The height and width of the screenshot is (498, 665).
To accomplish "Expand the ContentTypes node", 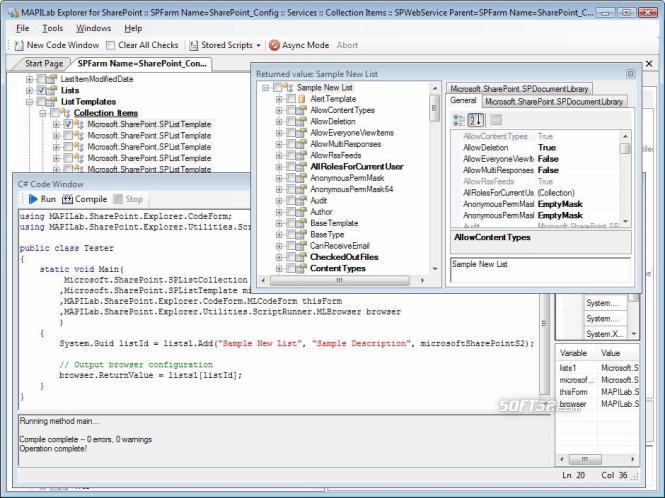I will 279,269.
